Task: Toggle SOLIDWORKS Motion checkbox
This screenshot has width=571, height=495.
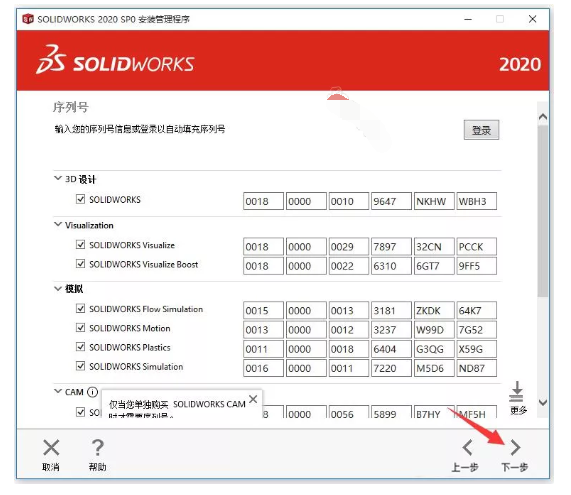Action: click(x=80, y=327)
